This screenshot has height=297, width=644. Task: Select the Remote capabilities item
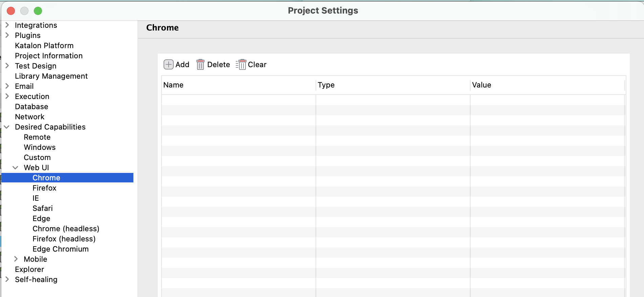(x=37, y=137)
